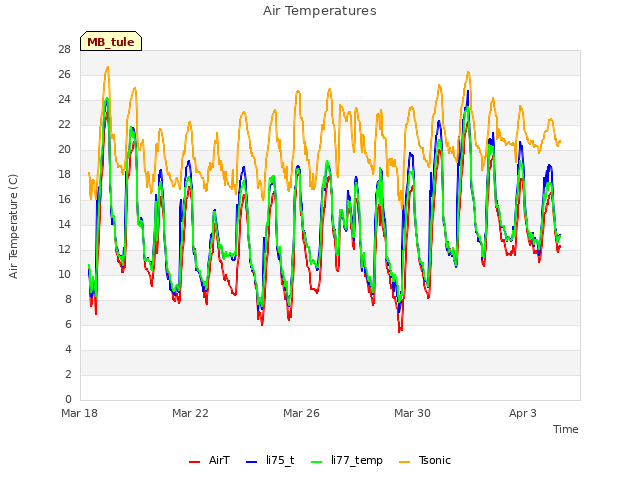The height and width of the screenshot is (480, 640).
Task: Click the 24 y-axis tick label
Action: [64, 100]
